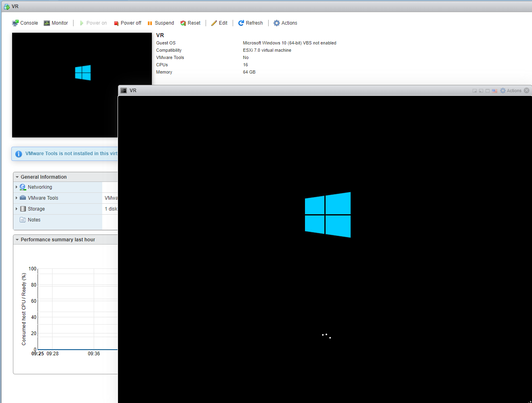Click the 'Guest OS' label

pos(166,43)
